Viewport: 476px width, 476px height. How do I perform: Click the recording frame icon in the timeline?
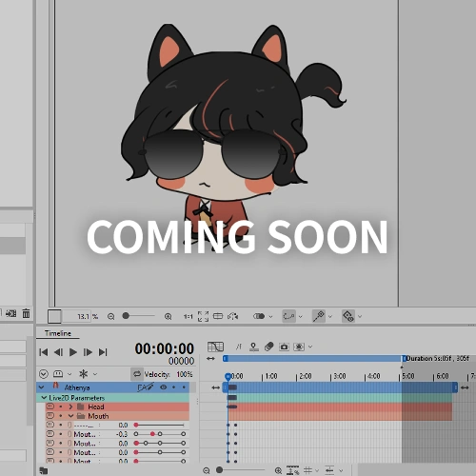pos(299,347)
